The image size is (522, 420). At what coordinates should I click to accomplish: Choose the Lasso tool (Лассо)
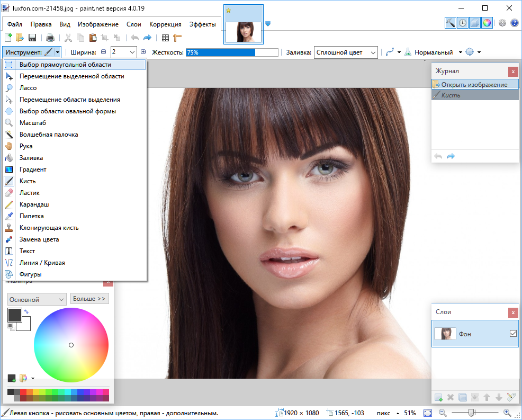[x=28, y=88]
